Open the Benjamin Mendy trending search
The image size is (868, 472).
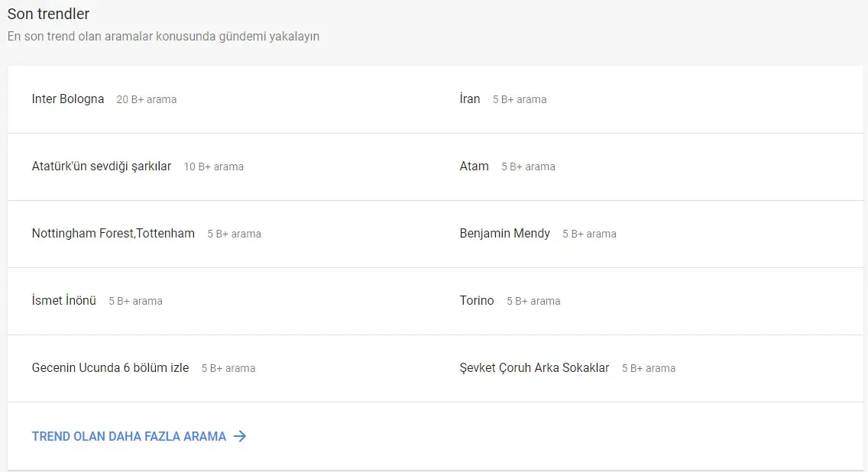click(505, 233)
